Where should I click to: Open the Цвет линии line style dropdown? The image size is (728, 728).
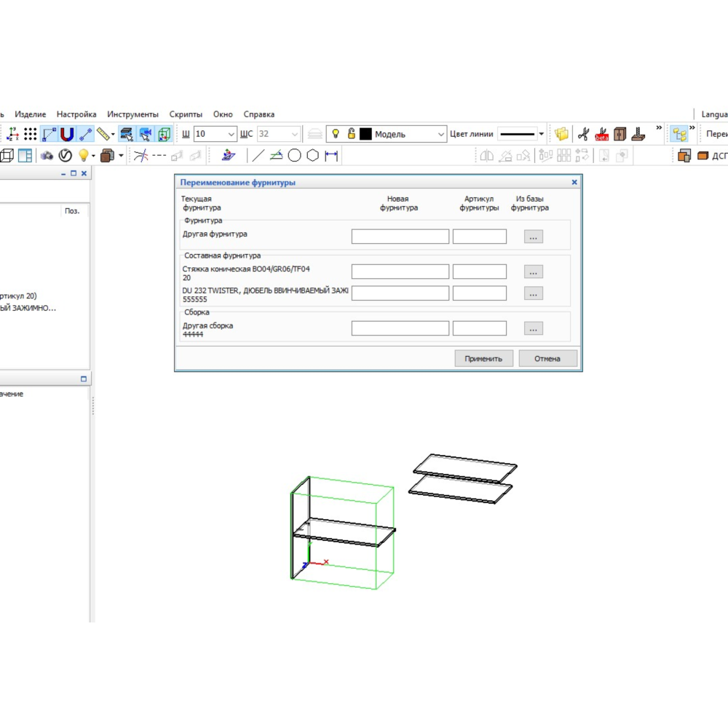click(541, 134)
